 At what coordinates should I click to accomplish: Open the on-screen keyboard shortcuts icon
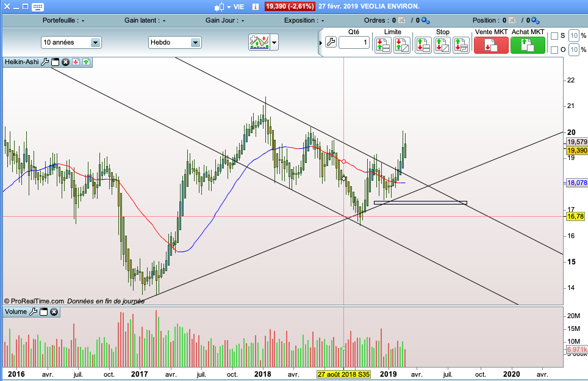tap(37, 7)
